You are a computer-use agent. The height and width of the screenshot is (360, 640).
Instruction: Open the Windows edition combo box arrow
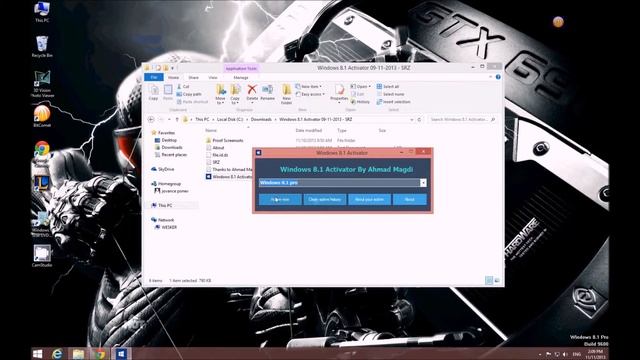click(423, 183)
